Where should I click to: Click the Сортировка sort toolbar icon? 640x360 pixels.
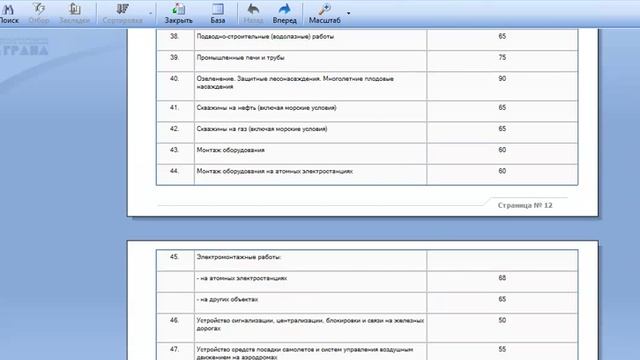coord(122,13)
